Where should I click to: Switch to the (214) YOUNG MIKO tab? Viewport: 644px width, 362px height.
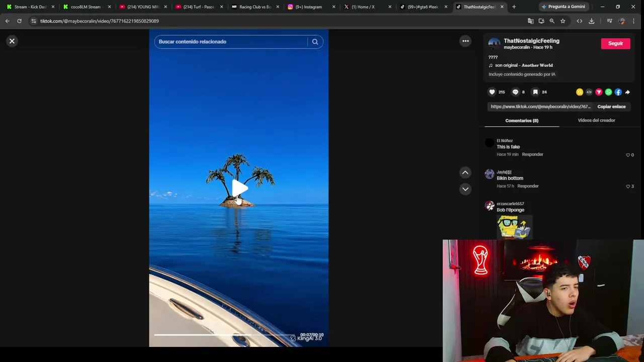[143, 7]
